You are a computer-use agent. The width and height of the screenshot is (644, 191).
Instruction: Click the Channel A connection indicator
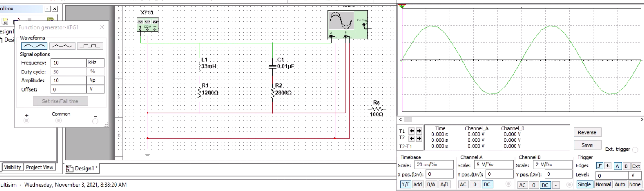coord(508,184)
